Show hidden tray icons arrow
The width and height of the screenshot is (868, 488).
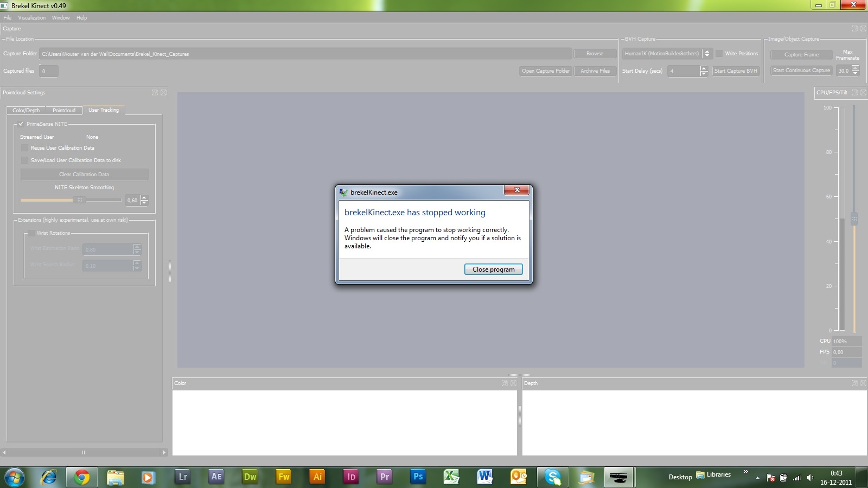(x=757, y=478)
